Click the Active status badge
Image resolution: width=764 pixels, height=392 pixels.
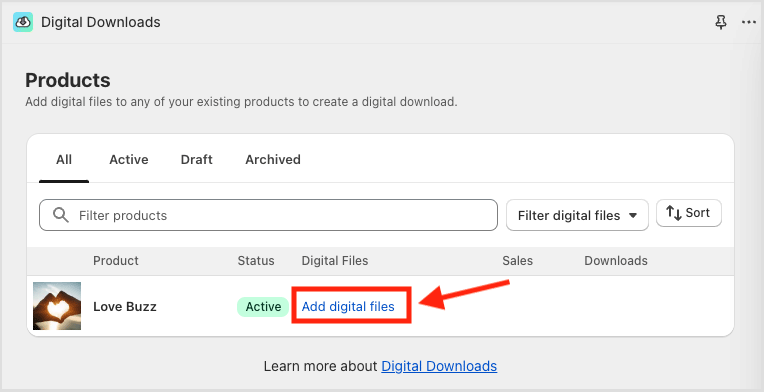[263, 306]
